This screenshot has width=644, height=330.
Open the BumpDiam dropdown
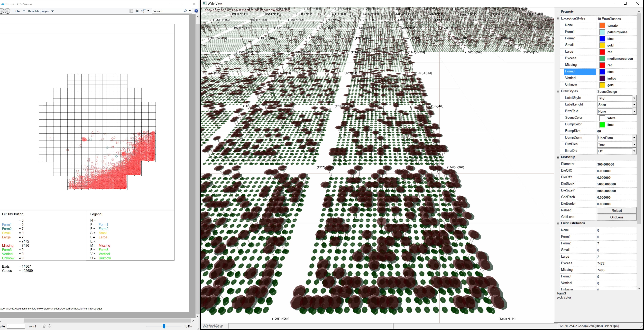[x=634, y=138]
